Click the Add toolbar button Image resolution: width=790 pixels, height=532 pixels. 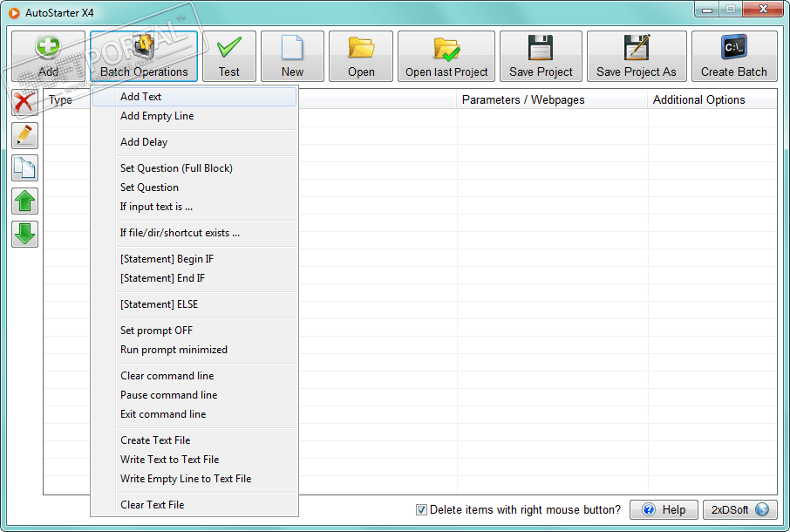tap(48, 57)
